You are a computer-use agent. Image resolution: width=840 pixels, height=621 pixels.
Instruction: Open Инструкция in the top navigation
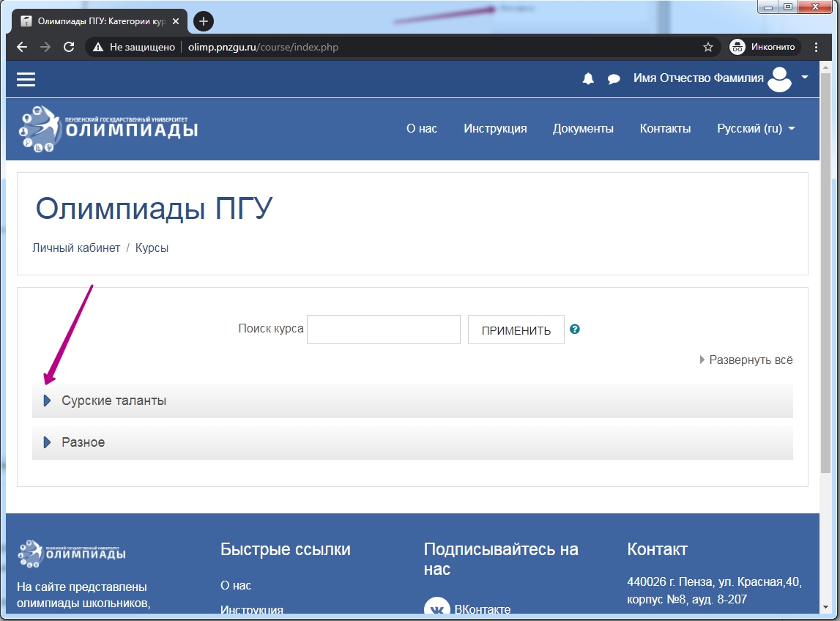(495, 129)
